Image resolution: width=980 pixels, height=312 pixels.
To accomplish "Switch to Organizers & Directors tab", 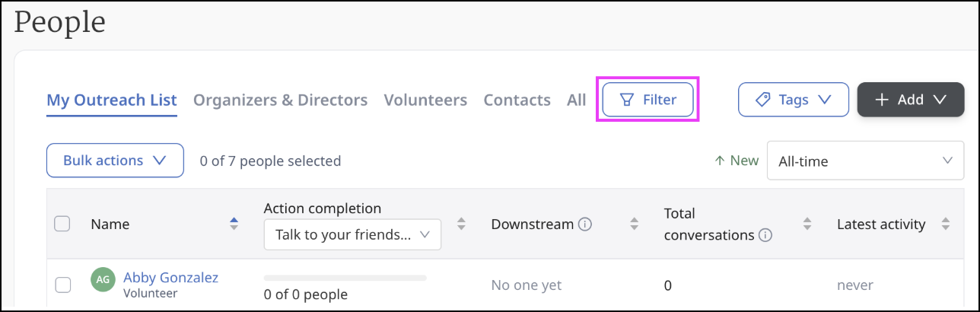I will (280, 100).
